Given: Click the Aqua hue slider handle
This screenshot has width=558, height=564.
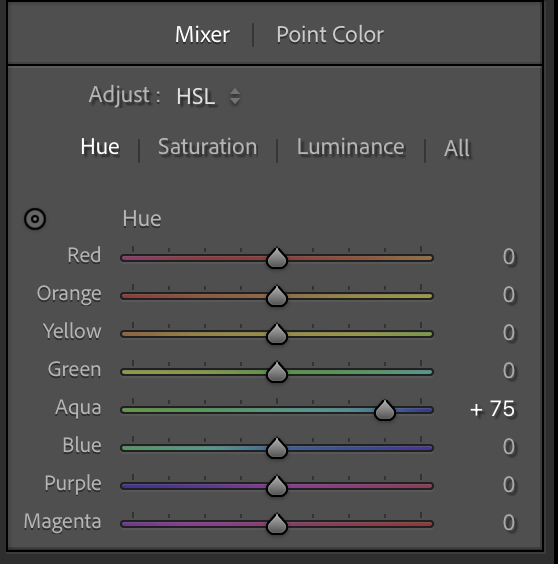Looking at the screenshot, I should tap(385, 410).
